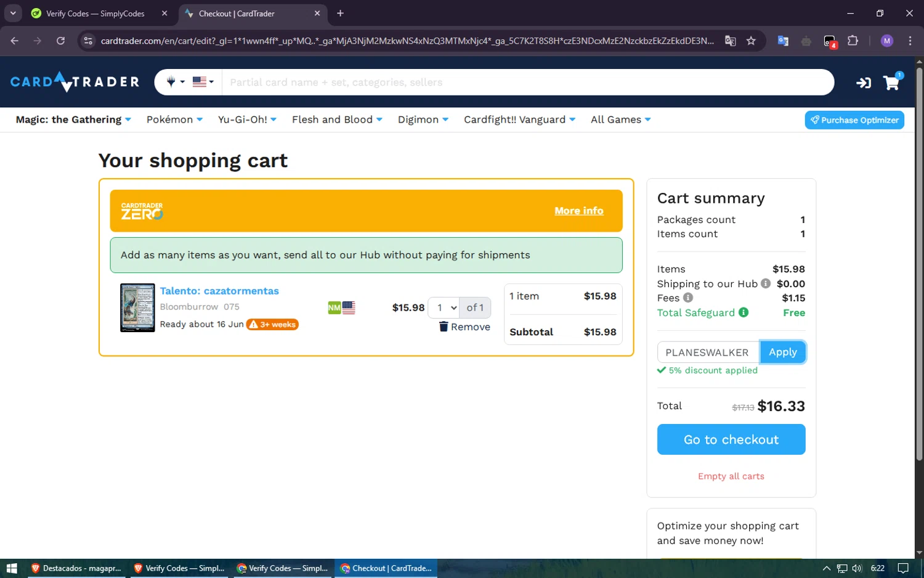Click the card language US flag icon
The width and height of the screenshot is (924, 578).
click(x=349, y=307)
